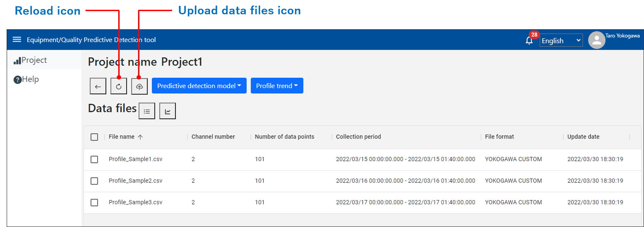This screenshot has height=227, width=644.
Task: Sort by Update date column header
Action: click(583, 137)
